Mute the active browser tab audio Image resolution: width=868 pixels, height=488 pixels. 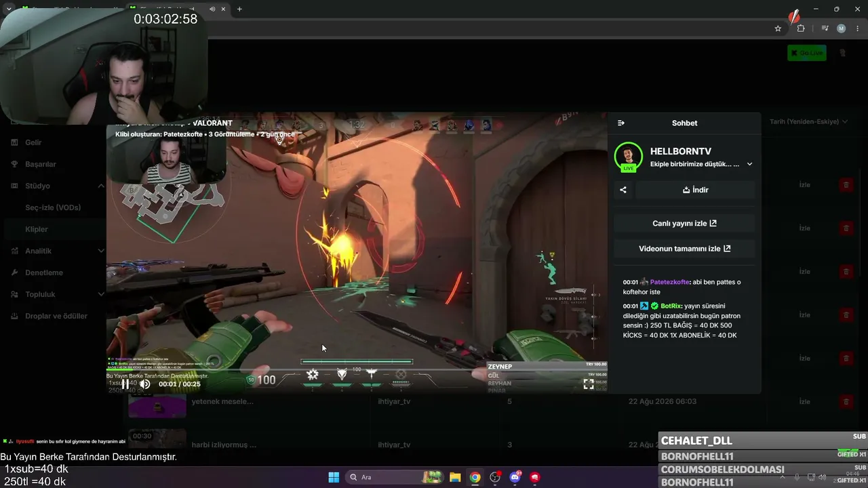click(x=212, y=9)
